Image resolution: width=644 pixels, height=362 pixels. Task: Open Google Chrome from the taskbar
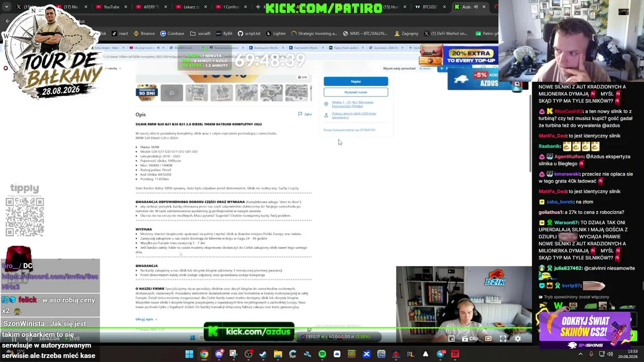(x=204, y=354)
